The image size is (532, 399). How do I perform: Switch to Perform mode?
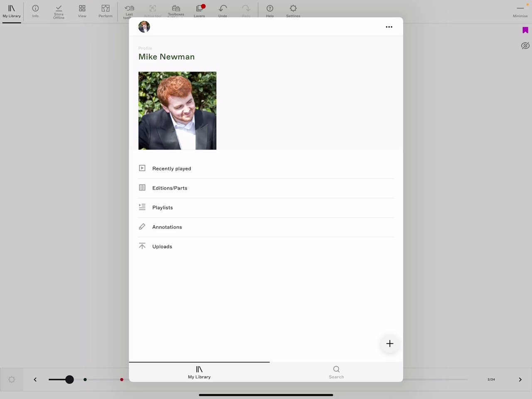(106, 11)
